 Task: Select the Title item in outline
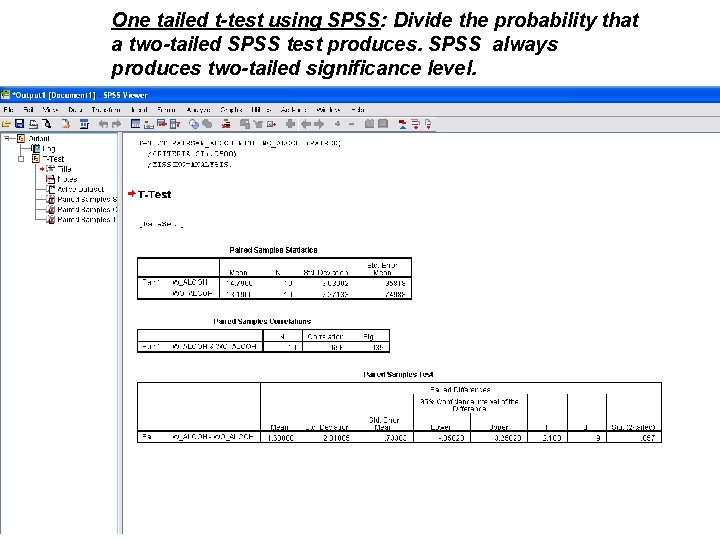pyautogui.click(x=64, y=169)
